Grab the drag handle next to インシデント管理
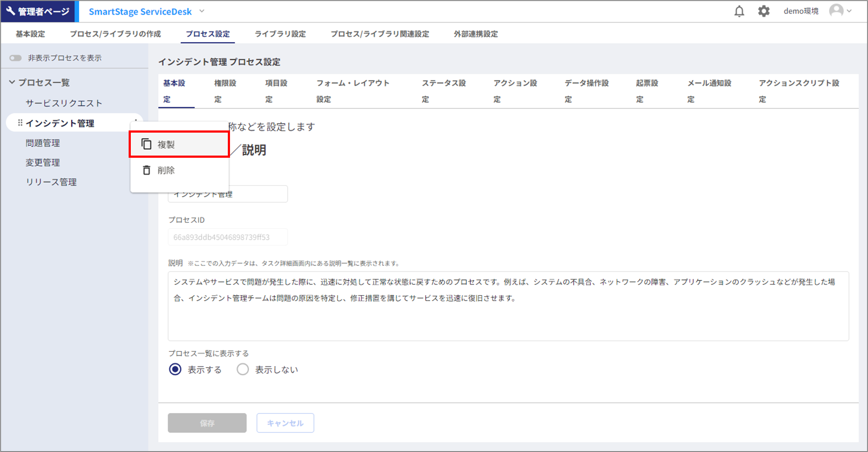 [20, 123]
